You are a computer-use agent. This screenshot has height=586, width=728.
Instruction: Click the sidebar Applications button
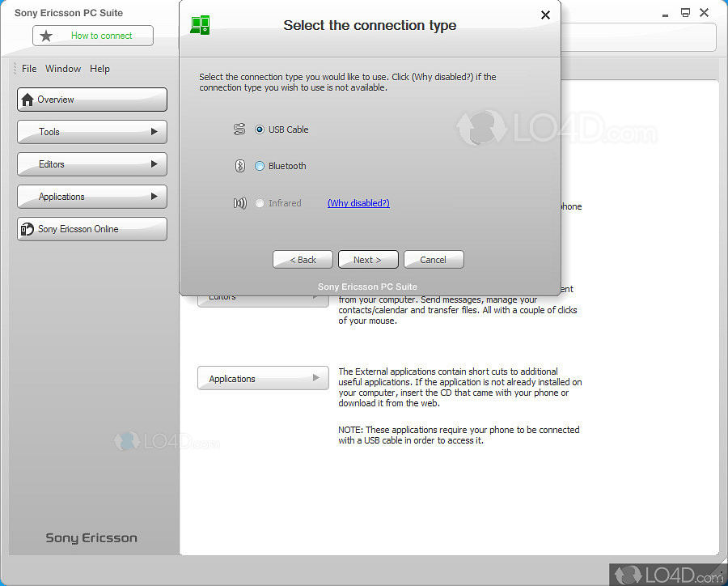pos(92,197)
